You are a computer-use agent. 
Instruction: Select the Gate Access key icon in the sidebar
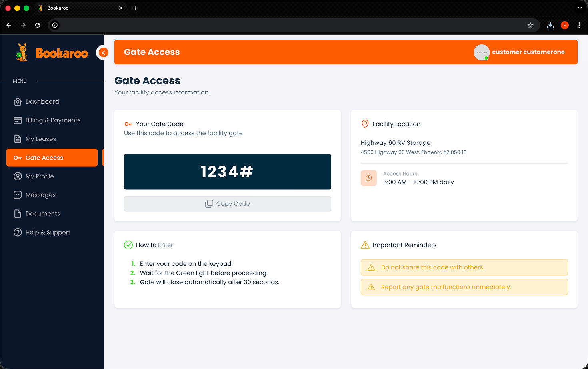(x=18, y=158)
